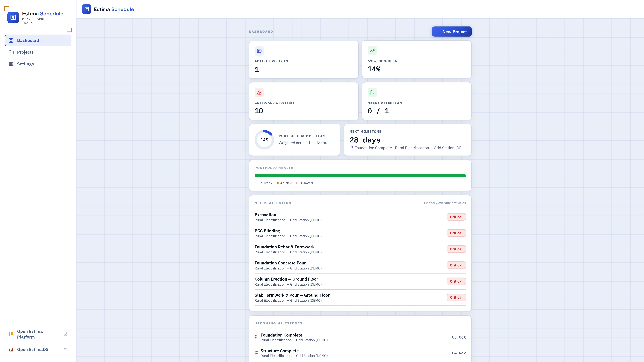The height and width of the screenshot is (362, 644).
Task: Click the Open Estima Platform orange icon
Action: [x=11, y=334]
